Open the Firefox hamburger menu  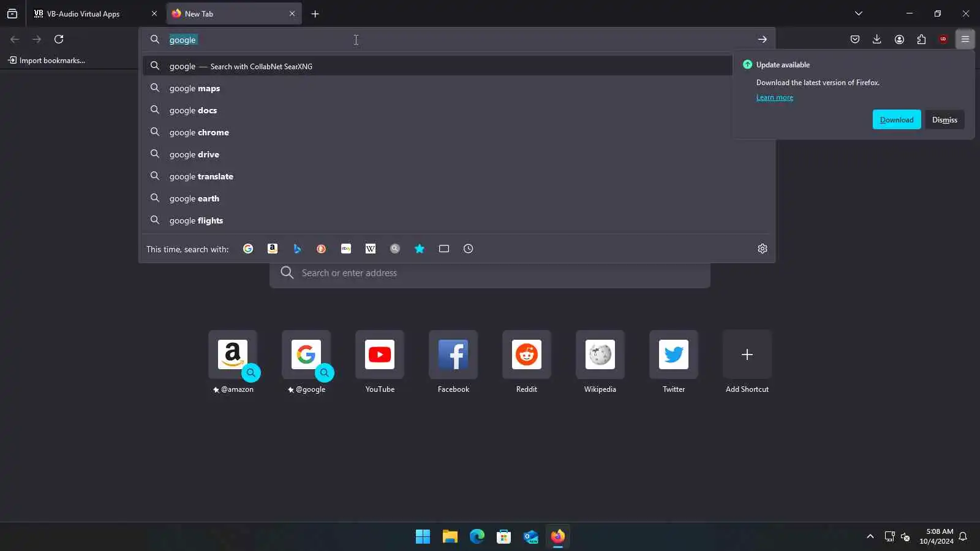coord(965,39)
